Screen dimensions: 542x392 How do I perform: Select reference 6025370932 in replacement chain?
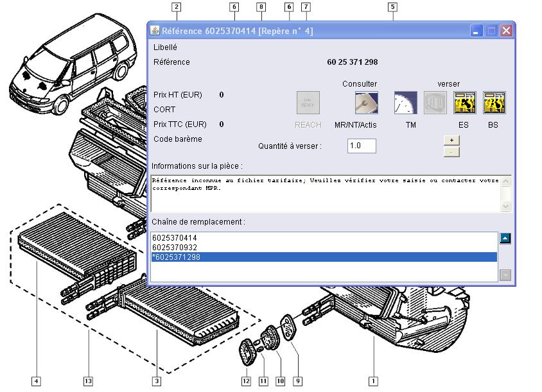coord(175,247)
